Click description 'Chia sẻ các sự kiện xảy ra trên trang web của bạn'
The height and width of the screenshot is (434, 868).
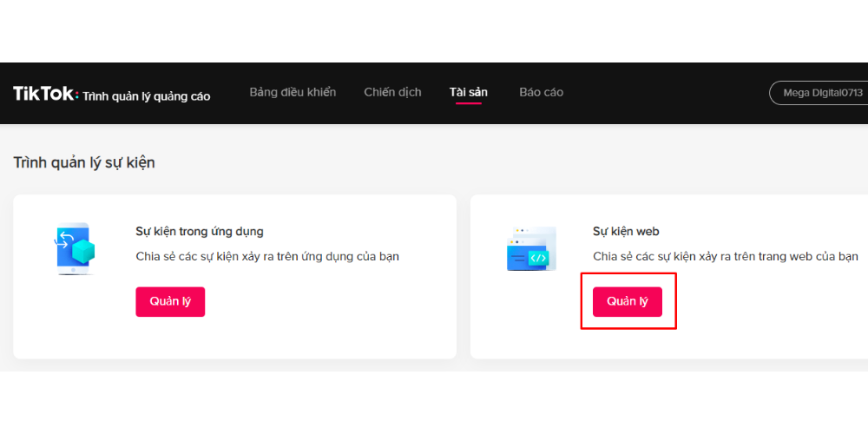(726, 257)
